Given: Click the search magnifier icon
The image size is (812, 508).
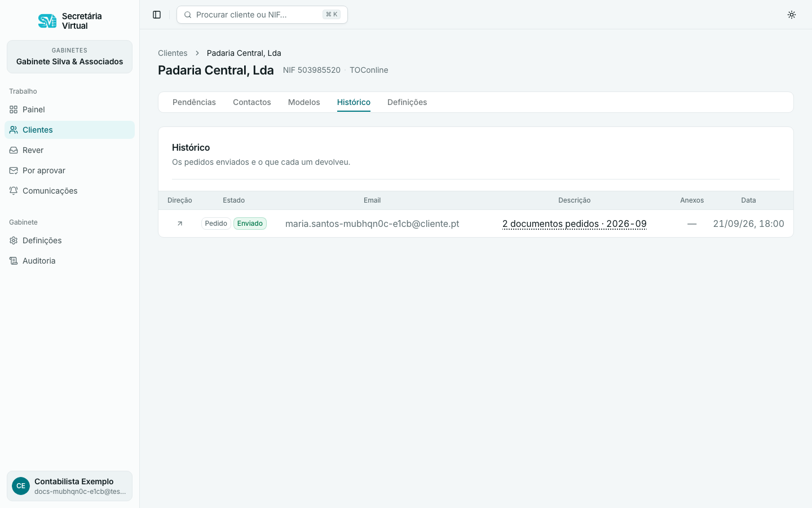Looking at the screenshot, I should pyautogui.click(x=188, y=15).
